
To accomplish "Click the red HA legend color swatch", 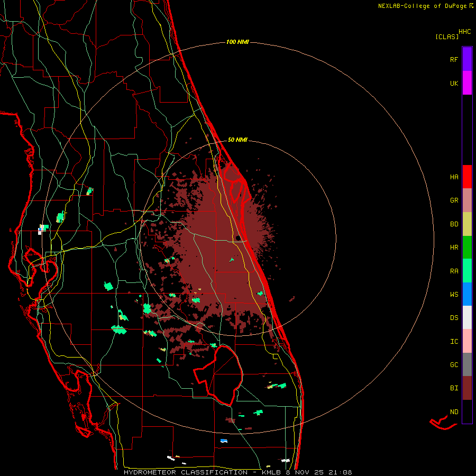I will click(x=467, y=177).
